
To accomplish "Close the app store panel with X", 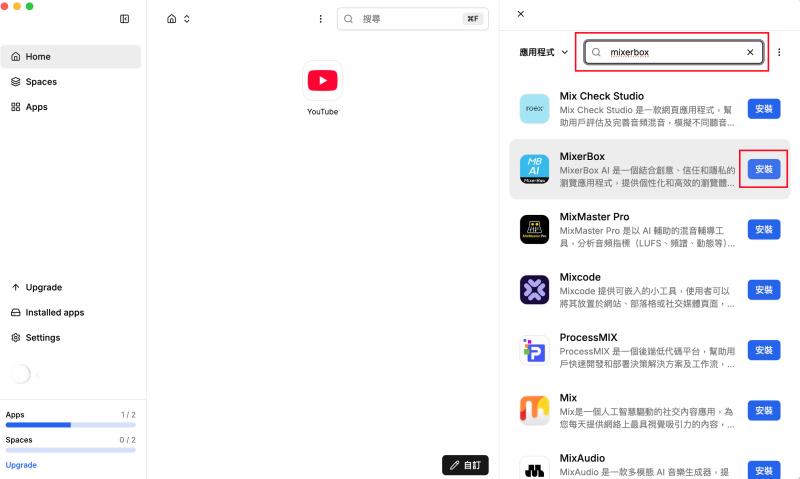I will (520, 14).
